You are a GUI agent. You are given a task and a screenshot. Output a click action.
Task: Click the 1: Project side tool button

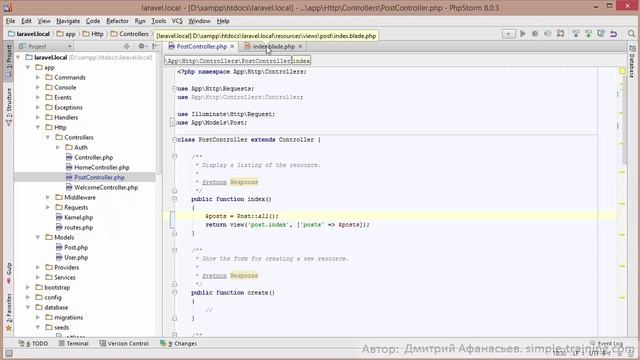9,61
